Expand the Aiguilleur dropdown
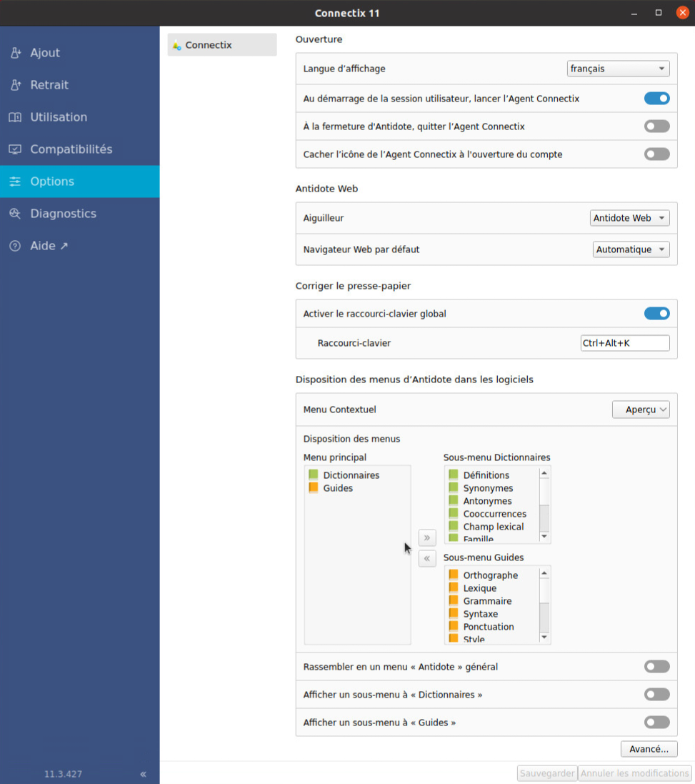This screenshot has height=784, width=695. pyautogui.click(x=630, y=218)
